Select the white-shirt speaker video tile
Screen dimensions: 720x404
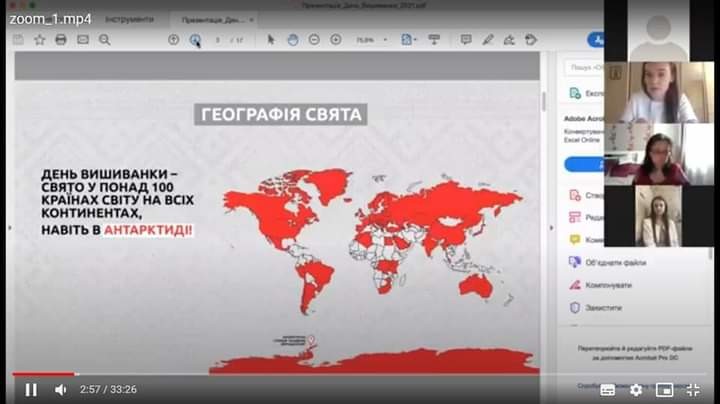tap(659, 92)
